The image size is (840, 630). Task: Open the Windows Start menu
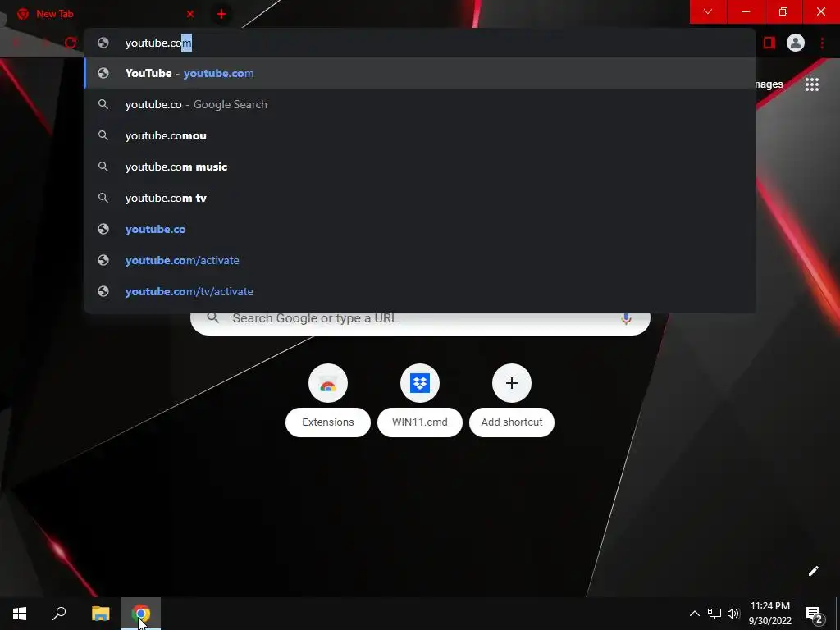pos(20,614)
